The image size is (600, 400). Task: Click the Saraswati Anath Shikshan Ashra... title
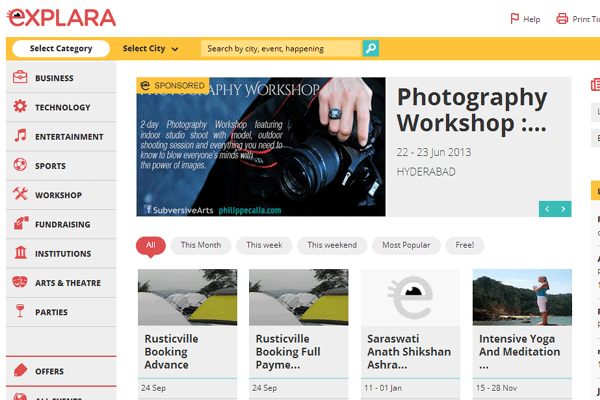pos(409,352)
